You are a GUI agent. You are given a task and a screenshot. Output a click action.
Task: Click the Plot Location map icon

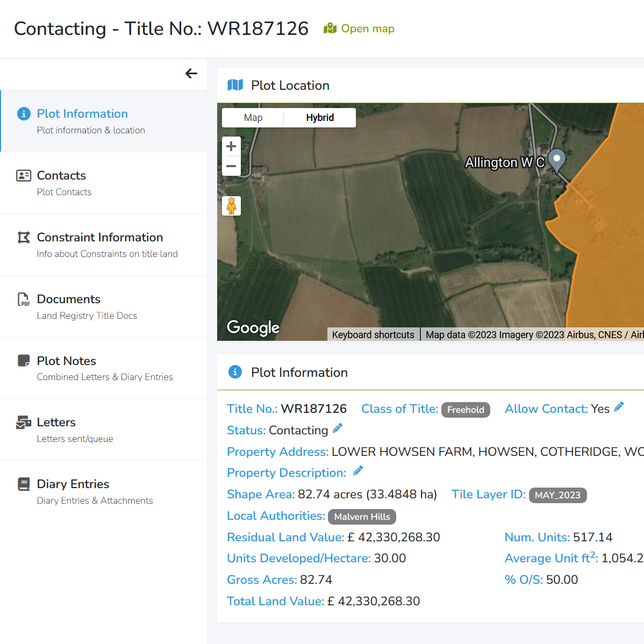pyautogui.click(x=235, y=85)
